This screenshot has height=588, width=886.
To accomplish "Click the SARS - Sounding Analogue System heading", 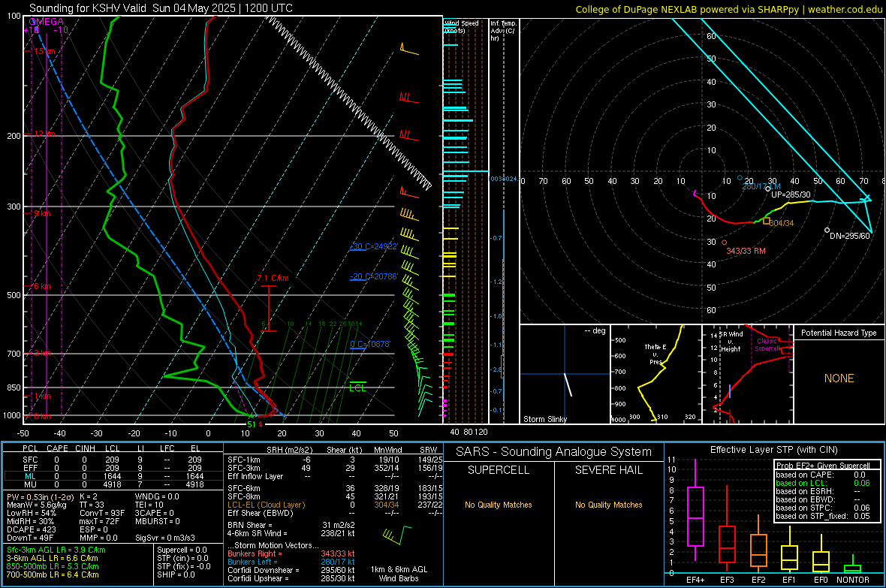I will (x=554, y=452).
